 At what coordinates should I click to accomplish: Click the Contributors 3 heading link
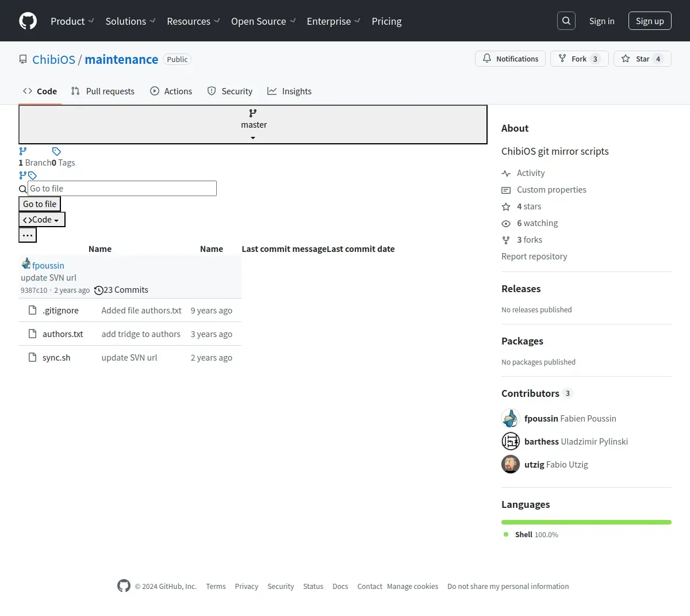click(537, 393)
